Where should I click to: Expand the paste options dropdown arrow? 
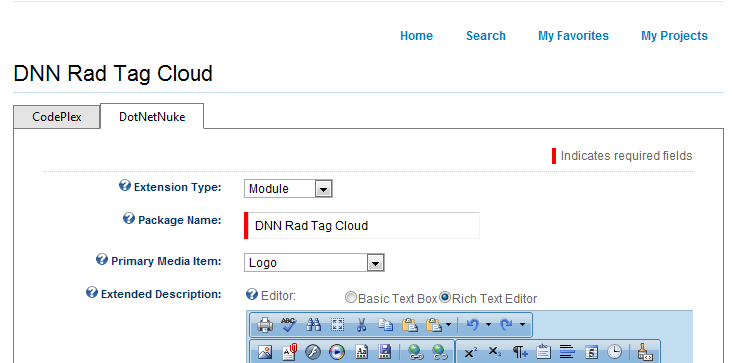tap(448, 324)
